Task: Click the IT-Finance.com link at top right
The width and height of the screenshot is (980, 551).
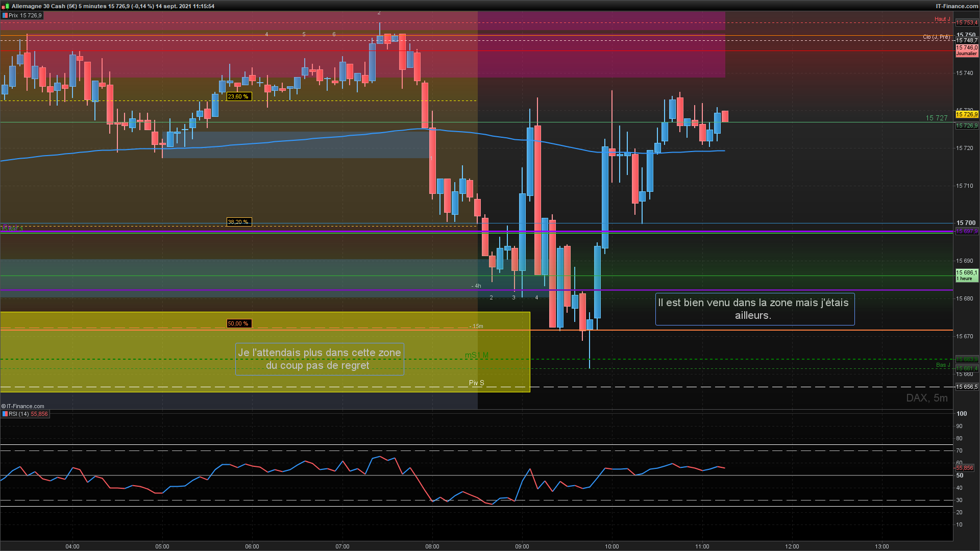Action: click(x=957, y=6)
